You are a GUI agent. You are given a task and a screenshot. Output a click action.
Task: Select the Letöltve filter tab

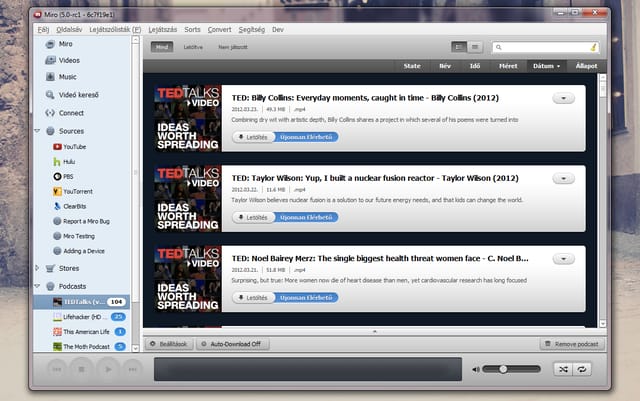pos(193,47)
